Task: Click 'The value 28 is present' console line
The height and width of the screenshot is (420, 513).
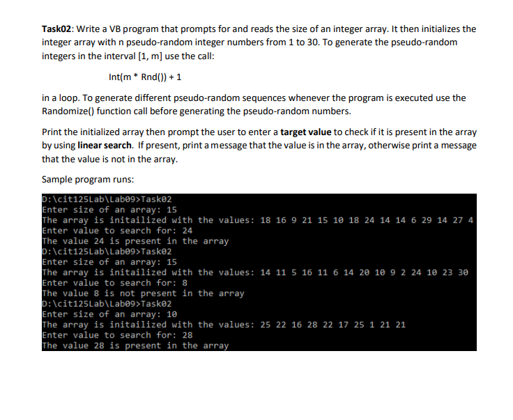Action: [135, 345]
